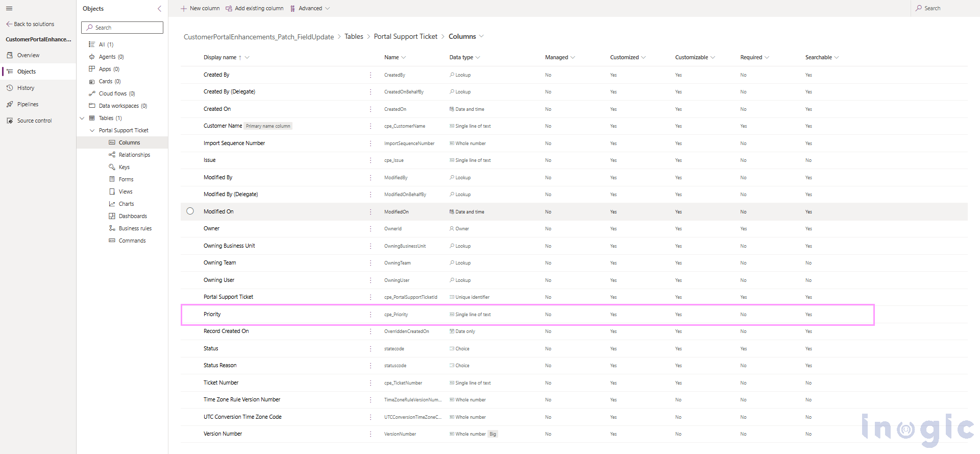This screenshot has height=454, width=980.
Task: Select All (1) in Objects tree
Action: (x=106, y=44)
